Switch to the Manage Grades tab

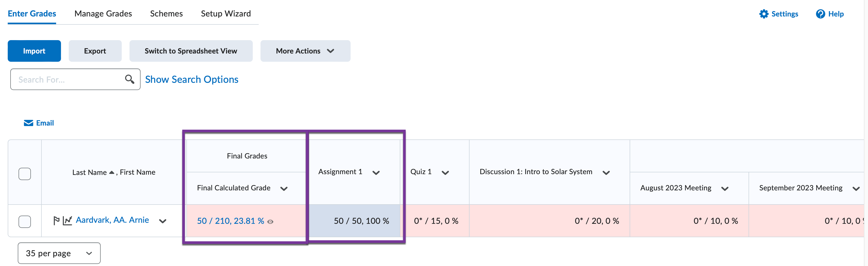tap(103, 13)
